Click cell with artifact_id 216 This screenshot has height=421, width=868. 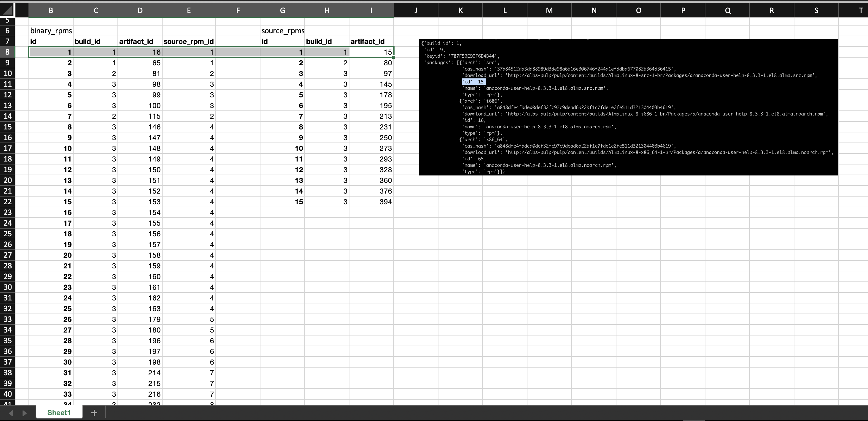pyautogui.click(x=140, y=394)
